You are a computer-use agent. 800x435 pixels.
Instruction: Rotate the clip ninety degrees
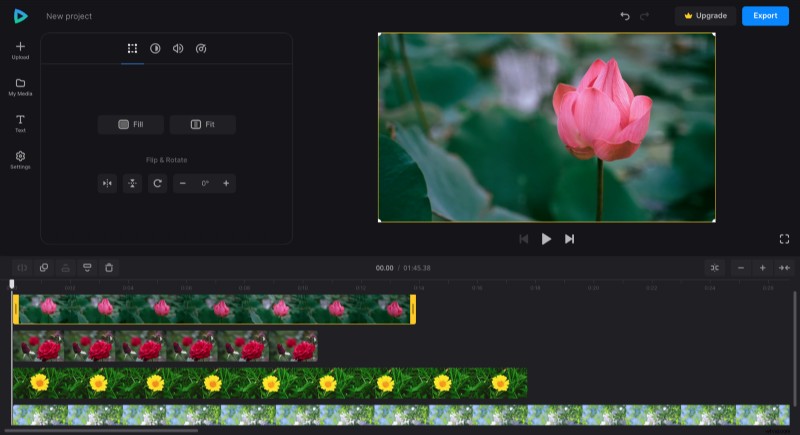point(158,183)
